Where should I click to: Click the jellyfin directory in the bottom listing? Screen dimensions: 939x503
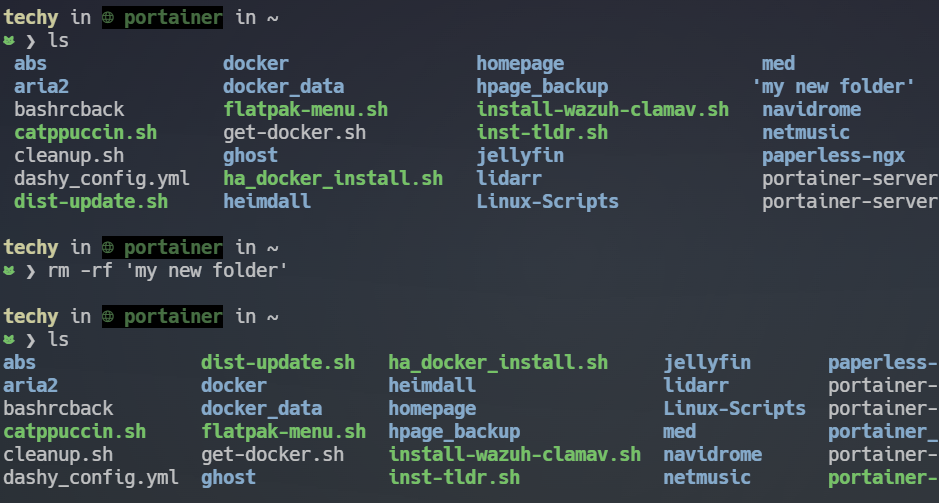(x=707, y=362)
